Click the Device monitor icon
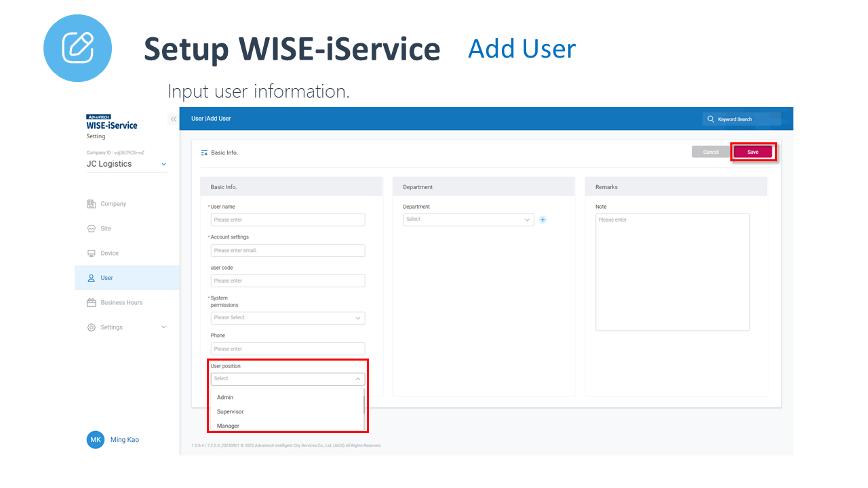This screenshot has width=868, height=488. 92,253
